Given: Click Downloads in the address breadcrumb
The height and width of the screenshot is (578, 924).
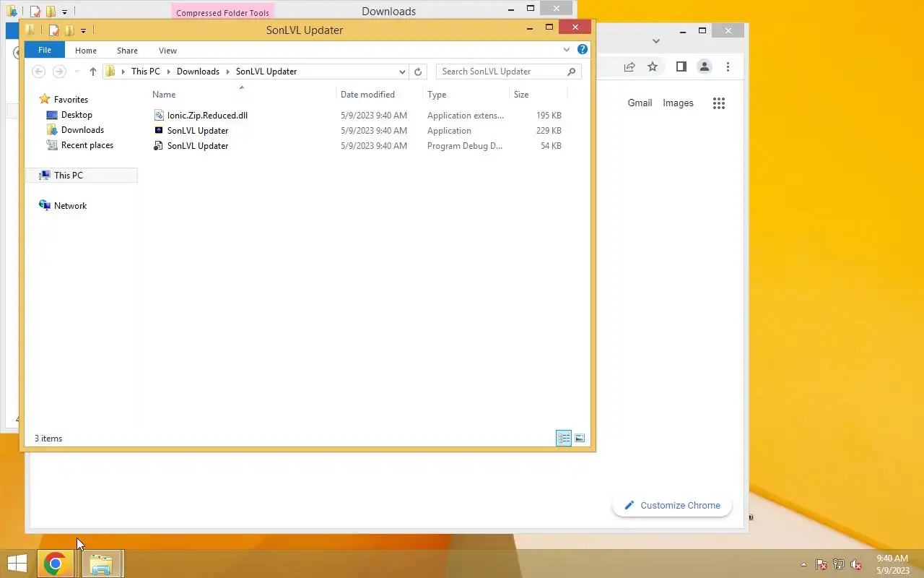Looking at the screenshot, I should point(198,72).
